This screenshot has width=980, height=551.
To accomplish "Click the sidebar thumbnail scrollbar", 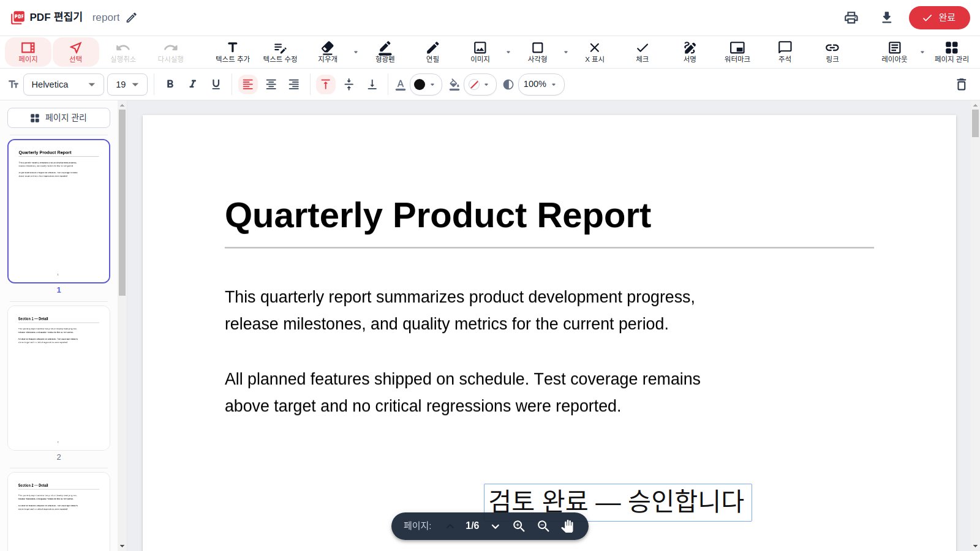I will 122,203.
